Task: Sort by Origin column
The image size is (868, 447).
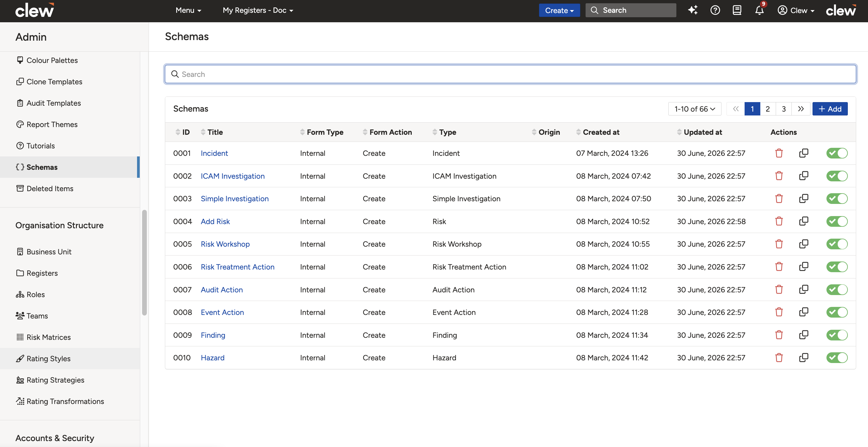Action: 546,132
